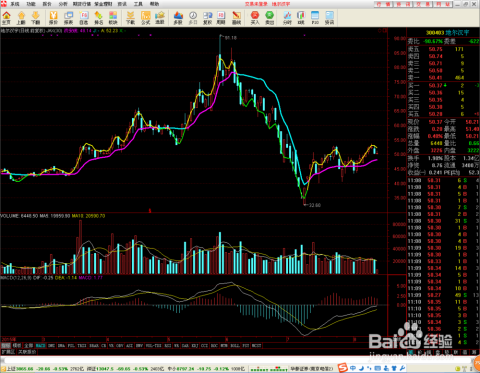This screenshot has height=373, width=480.
Task: Open the 系统 menu
Action: [x=15, y=4]
